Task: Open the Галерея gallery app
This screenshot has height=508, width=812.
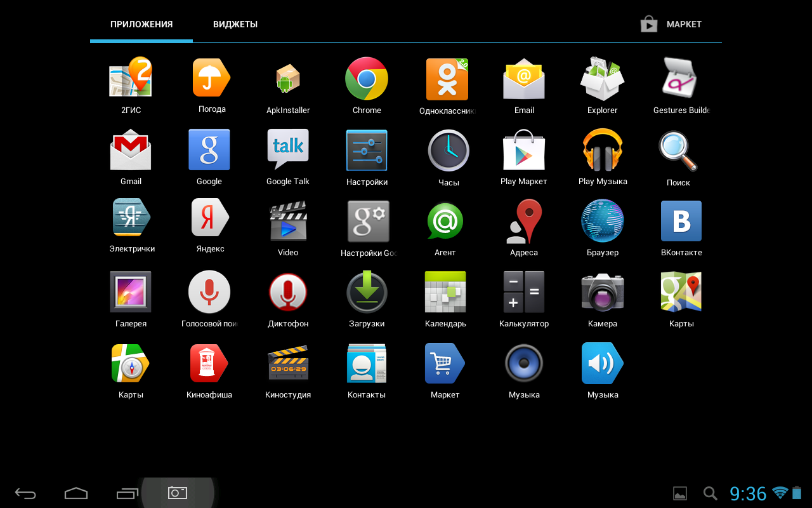Action: [x=131, y=292]
